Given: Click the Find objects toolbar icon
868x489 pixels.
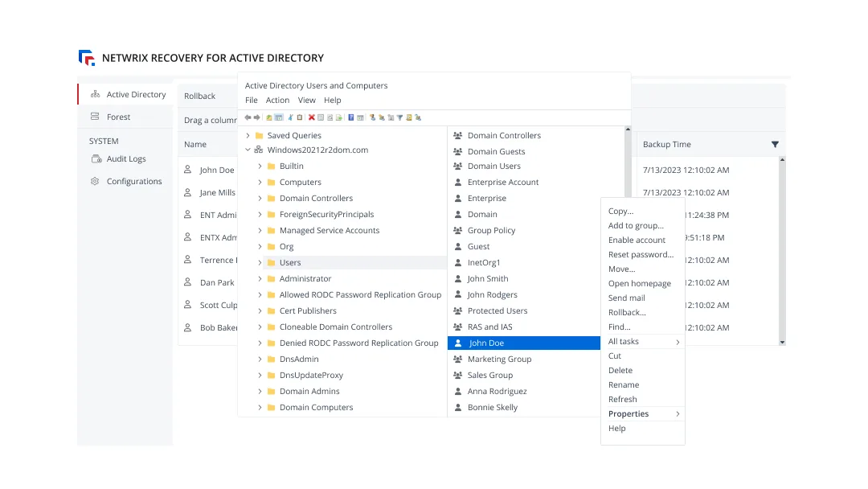Looking at the screenshot, I should coord(409,117).
